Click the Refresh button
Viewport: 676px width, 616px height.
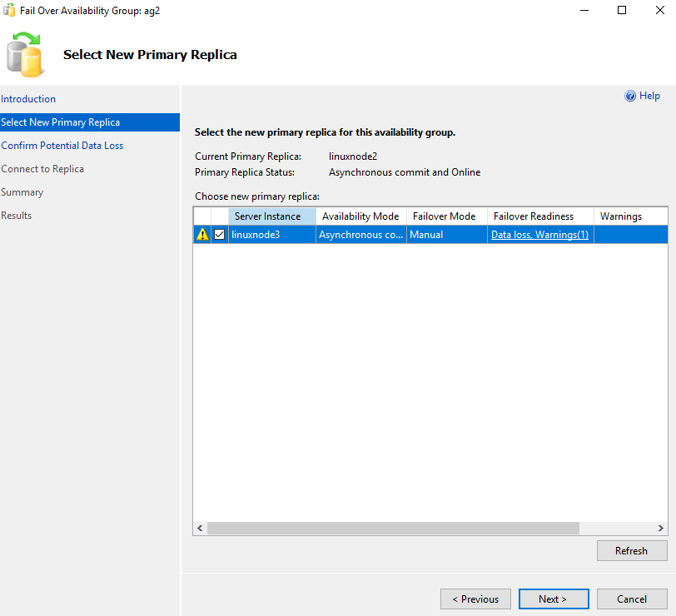(x=632, y=551)
